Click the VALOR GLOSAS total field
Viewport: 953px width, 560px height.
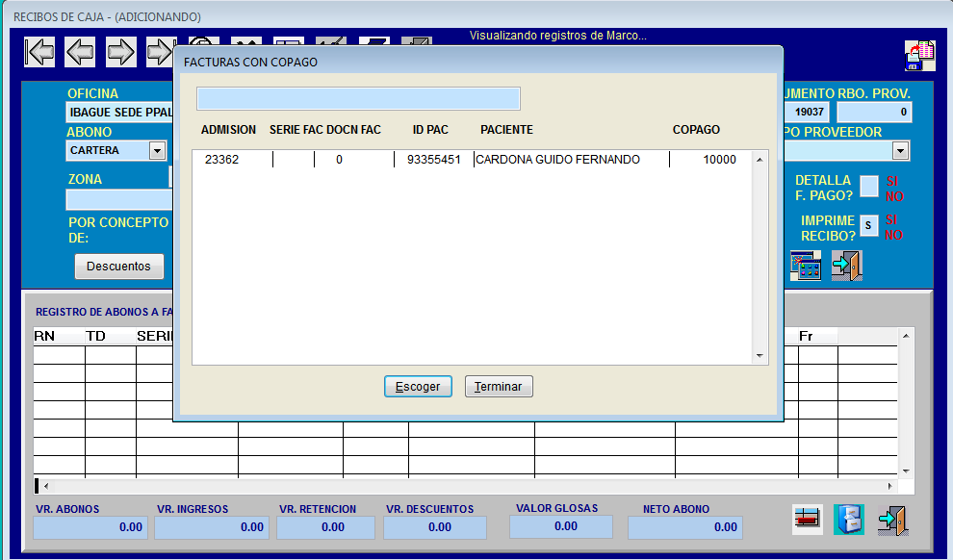click(561, 526)
